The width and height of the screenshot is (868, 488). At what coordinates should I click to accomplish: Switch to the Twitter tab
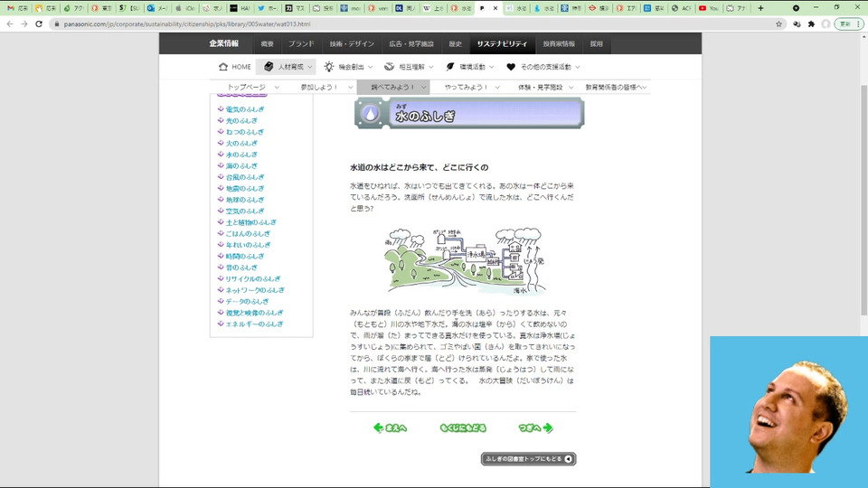point(268,8)
